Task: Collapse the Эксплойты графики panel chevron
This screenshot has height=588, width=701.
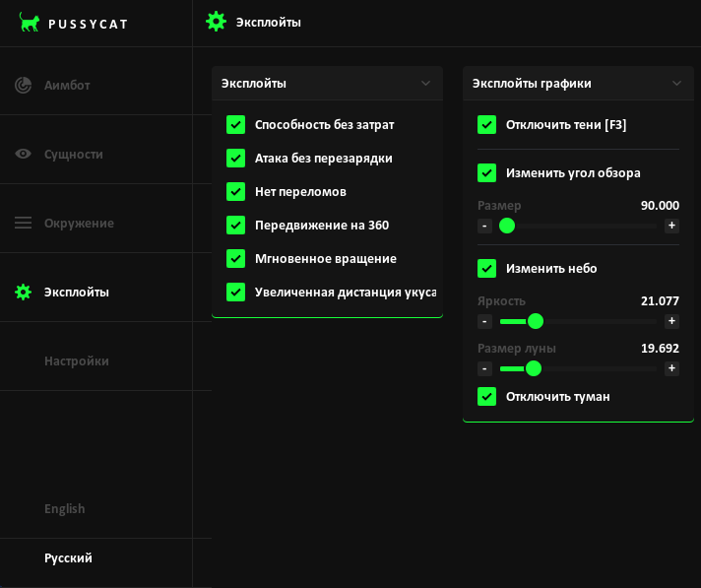Action: click(x=676, y=84)
